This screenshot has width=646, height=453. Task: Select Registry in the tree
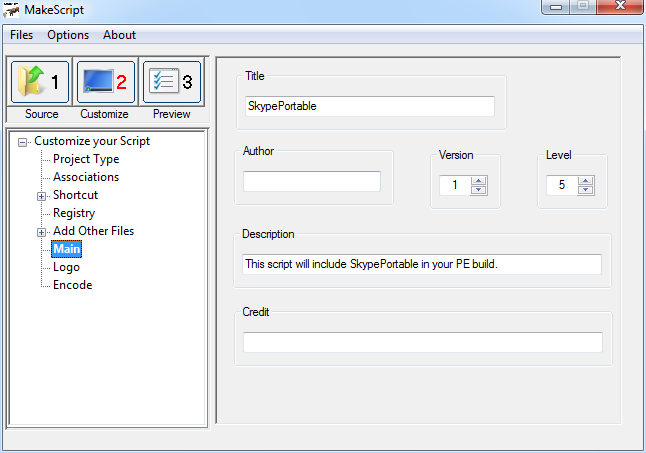[x=74, y=213]
